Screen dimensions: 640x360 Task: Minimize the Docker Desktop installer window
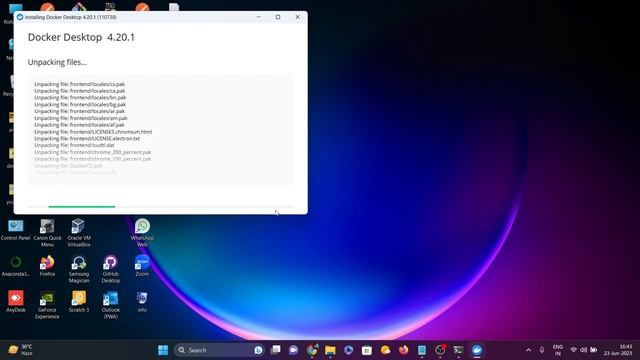coord(258,17)
